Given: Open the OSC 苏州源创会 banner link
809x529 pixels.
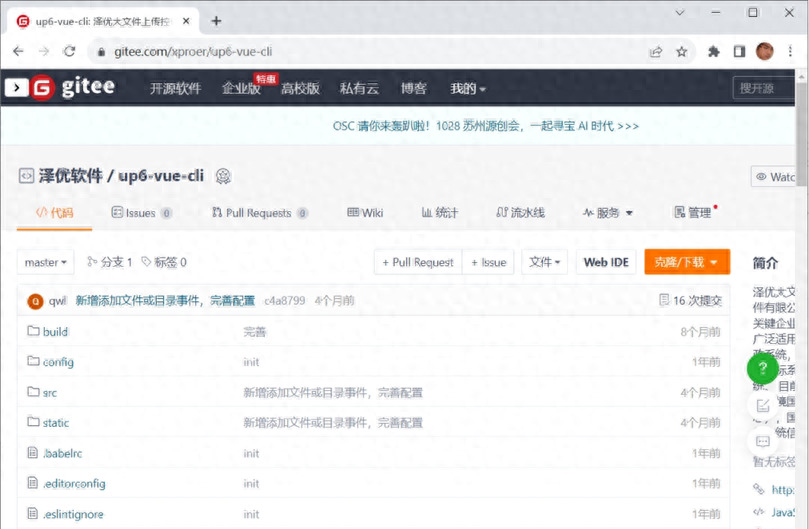Looking at the screenshot, I should (x=486, y=126).
